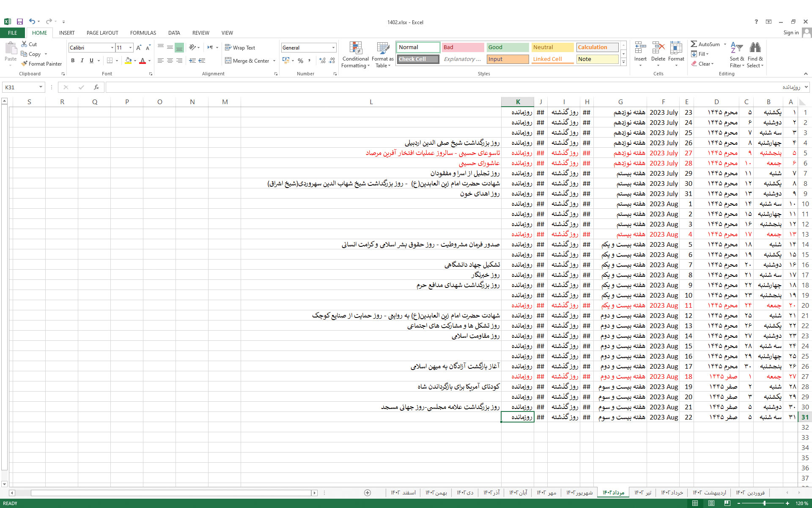Open the FILE tab
The height and width of the screenshot is (508, 812).
[13, 33]
